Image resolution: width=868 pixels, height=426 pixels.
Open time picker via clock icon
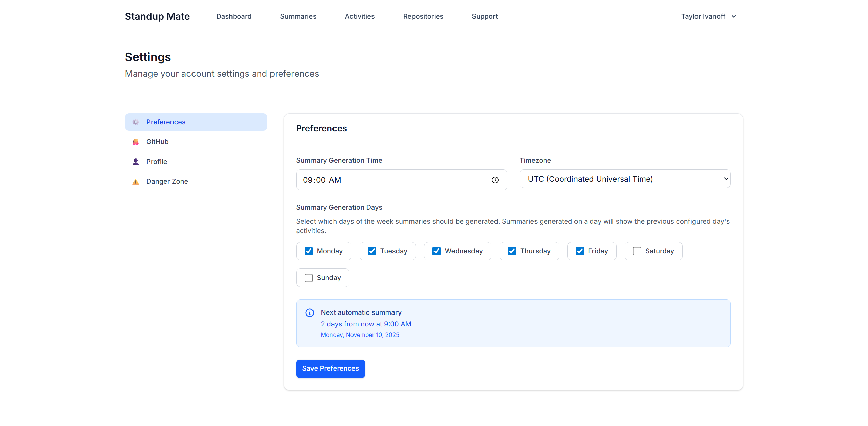click(x=495, y=180)
